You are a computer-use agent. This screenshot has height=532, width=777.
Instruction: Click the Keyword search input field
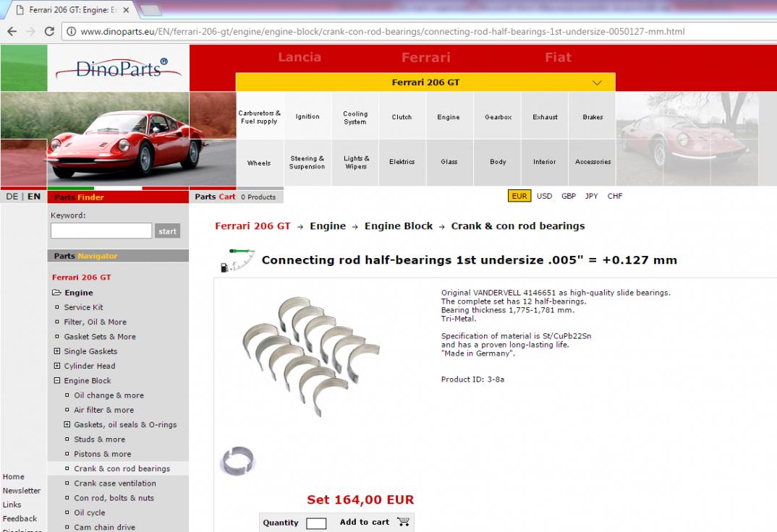tap(101, 231)
